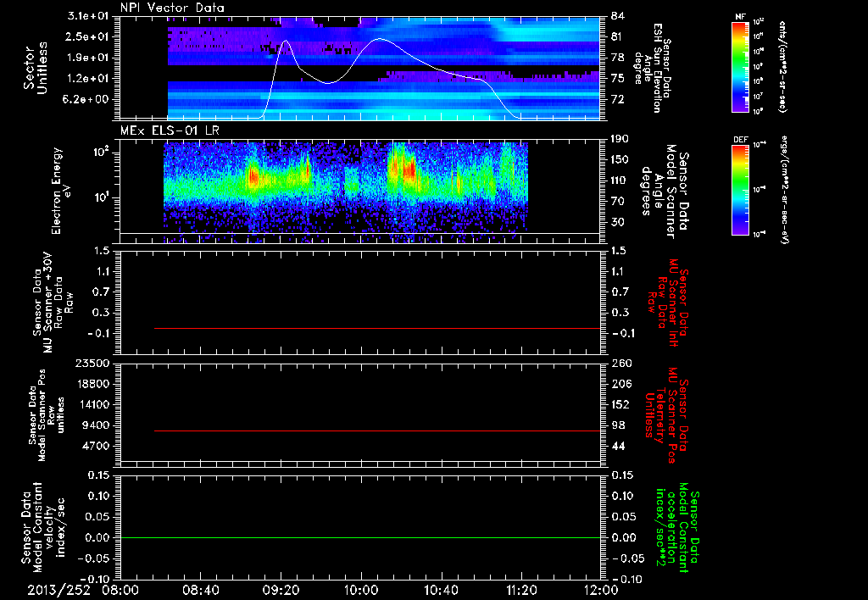
Task: Select the 'MEx ELS-01 LR' panel title
Action: 170,131
